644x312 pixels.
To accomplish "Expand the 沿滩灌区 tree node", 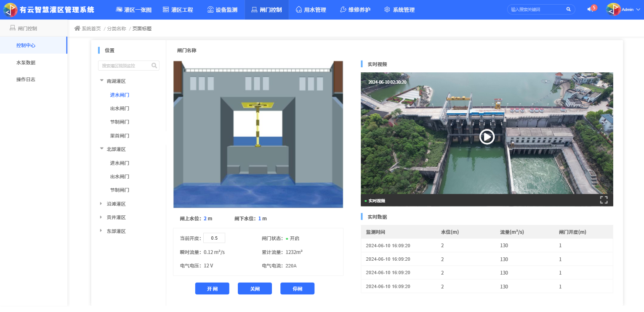I will point(101,204).
